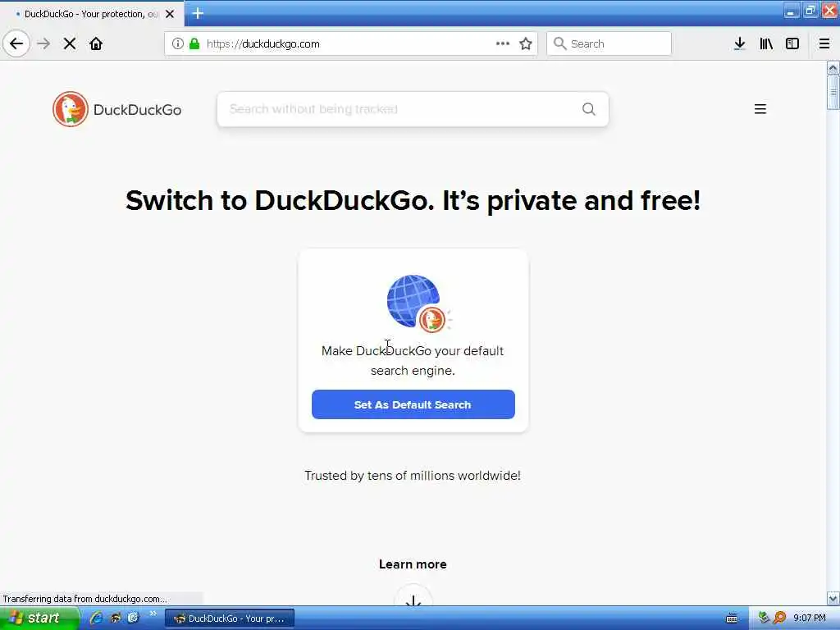840x630 pixels.
Task: Open Firefox hamburger menu
Action: (x=824, y=43)
